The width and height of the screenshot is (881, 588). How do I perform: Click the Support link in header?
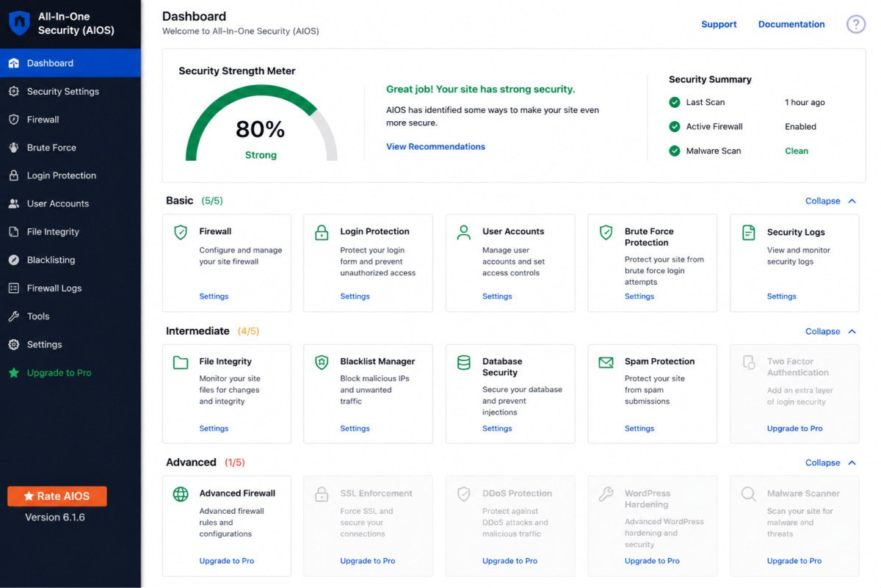click(x=719, y=24)
